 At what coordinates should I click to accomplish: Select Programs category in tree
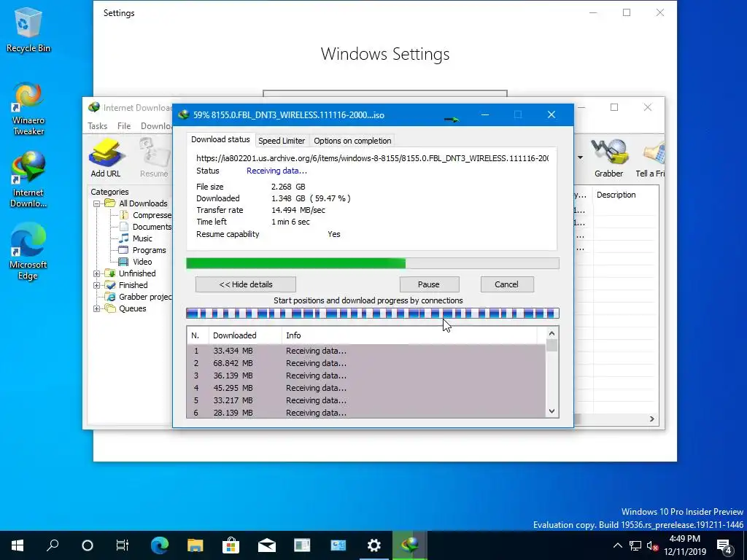tap(142, 250)
